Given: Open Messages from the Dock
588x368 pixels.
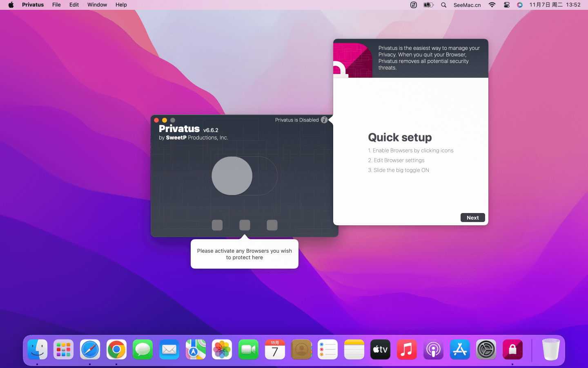Looking at the screenshot, I should (143, 350).
